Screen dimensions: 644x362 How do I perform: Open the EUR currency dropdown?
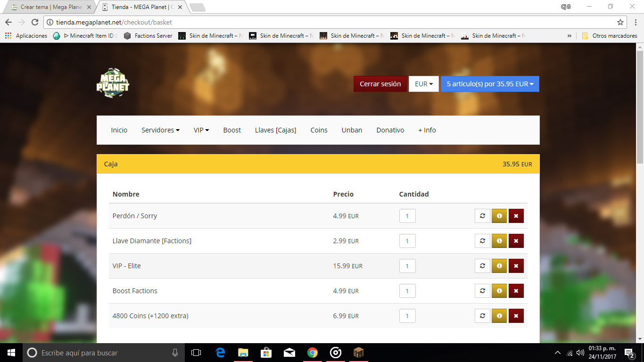(x=424, y=84)
